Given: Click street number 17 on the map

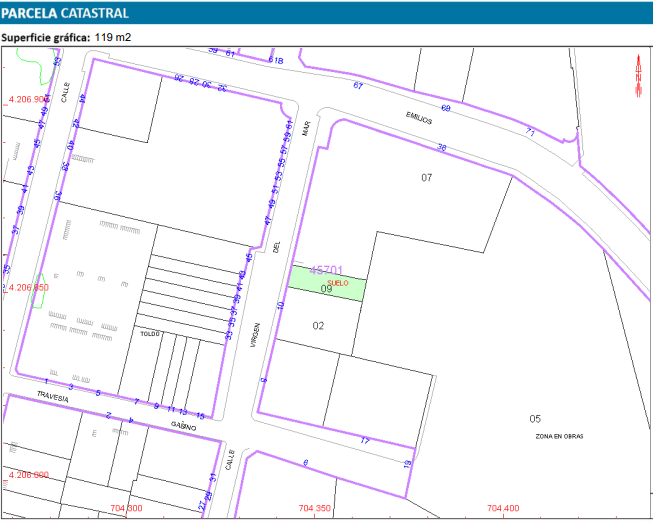Looking at the screenshot, I should [365, 440].
